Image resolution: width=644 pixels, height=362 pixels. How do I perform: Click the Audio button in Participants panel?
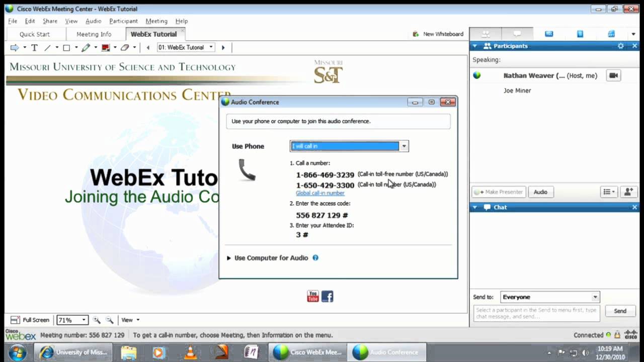click(540, 192)
